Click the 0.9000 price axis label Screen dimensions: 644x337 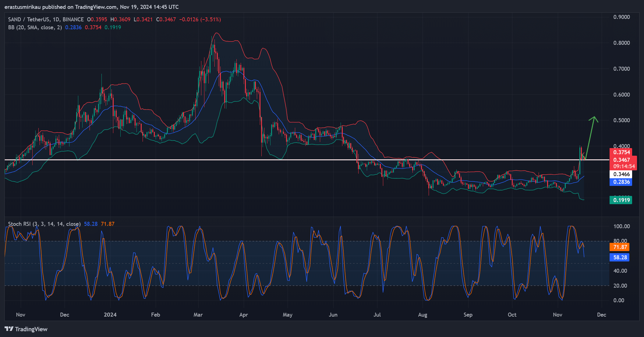pyautogui.click(x=621, y=17)
